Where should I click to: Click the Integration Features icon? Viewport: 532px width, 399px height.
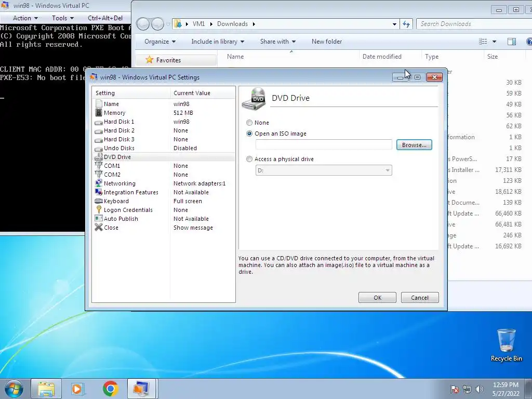99,192
